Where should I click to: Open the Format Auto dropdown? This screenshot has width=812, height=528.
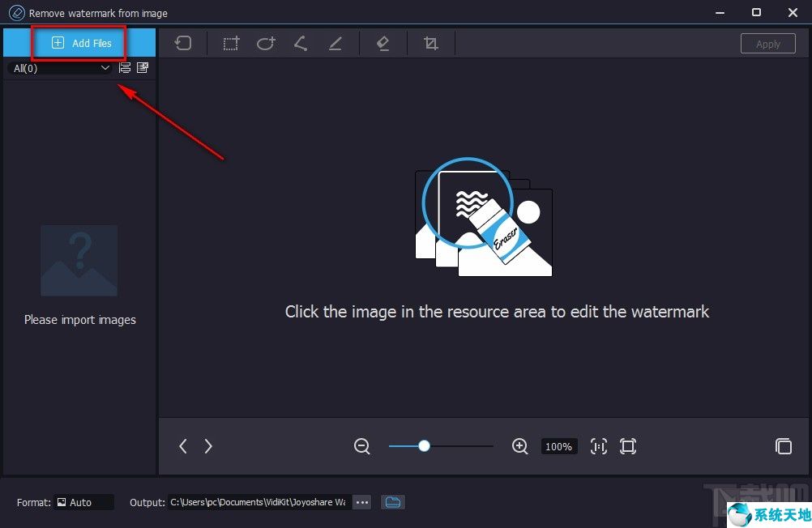pyautogui.click(x=84, y=502)
